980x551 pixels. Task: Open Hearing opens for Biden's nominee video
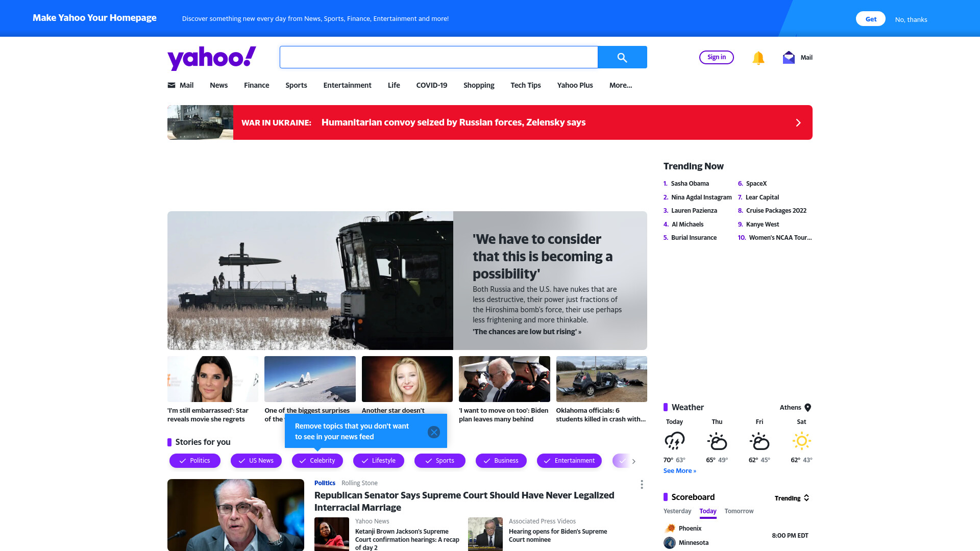[x=557, y=536]
